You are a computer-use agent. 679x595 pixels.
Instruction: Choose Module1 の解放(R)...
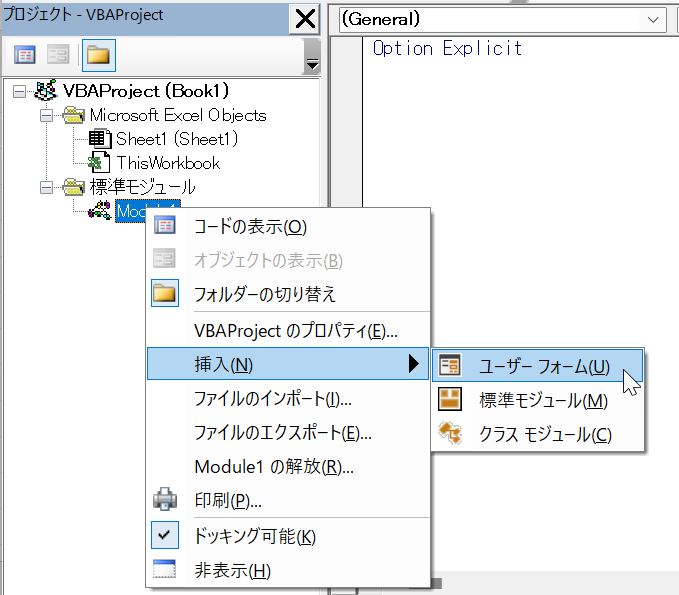point(288,466)
